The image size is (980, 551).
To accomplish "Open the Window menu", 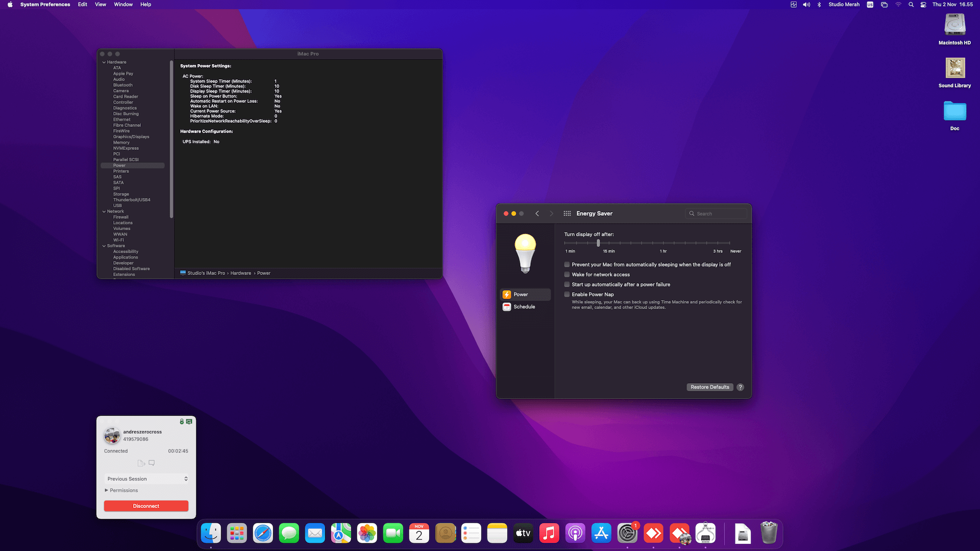I will click(123, 5).
